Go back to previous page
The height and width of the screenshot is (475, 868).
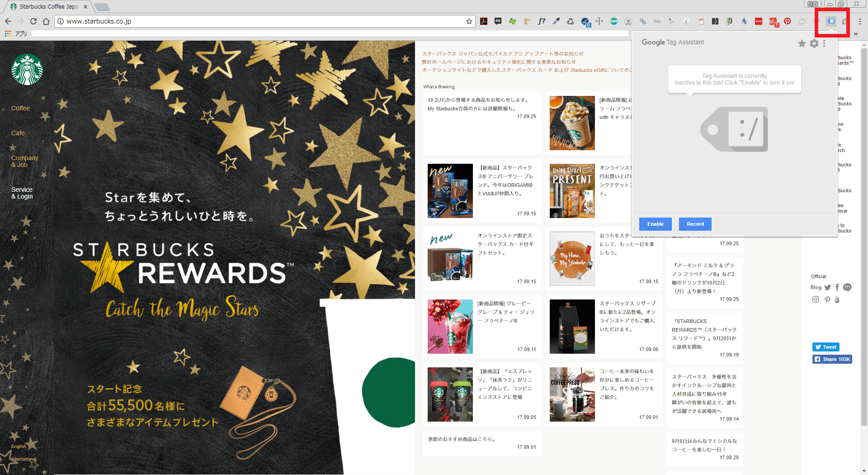click(8, 21)
